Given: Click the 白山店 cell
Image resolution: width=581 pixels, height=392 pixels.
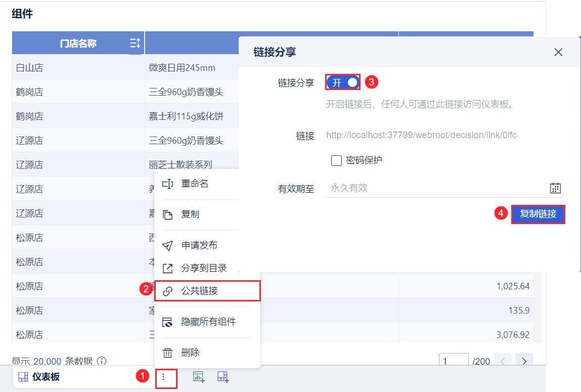Looking at the screenshot, I should click(x=78, y=67).
